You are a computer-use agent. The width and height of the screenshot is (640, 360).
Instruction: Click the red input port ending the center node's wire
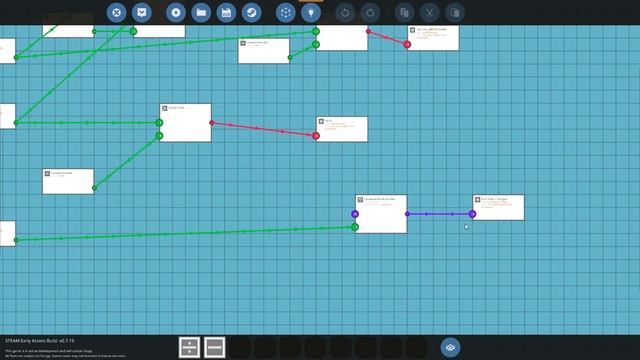point(316,136)
